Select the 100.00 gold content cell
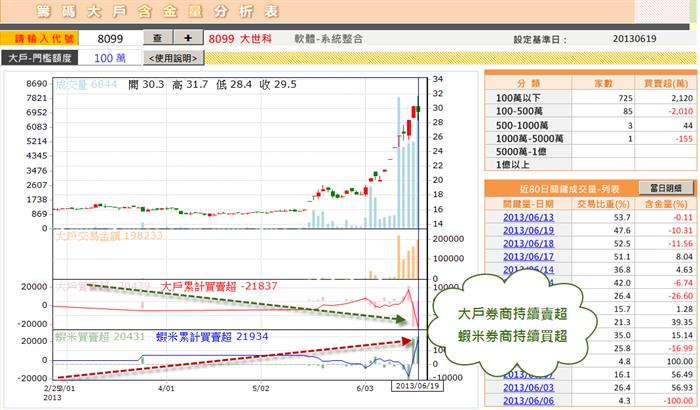The image size is (700, 410). pos(682,361)
